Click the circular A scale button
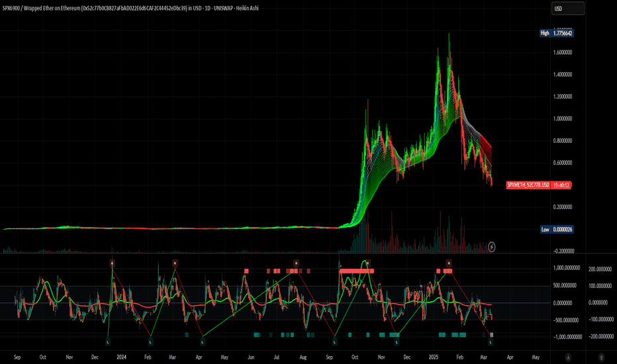The width and height of the screenshot is (617, 364). (568, 357)
